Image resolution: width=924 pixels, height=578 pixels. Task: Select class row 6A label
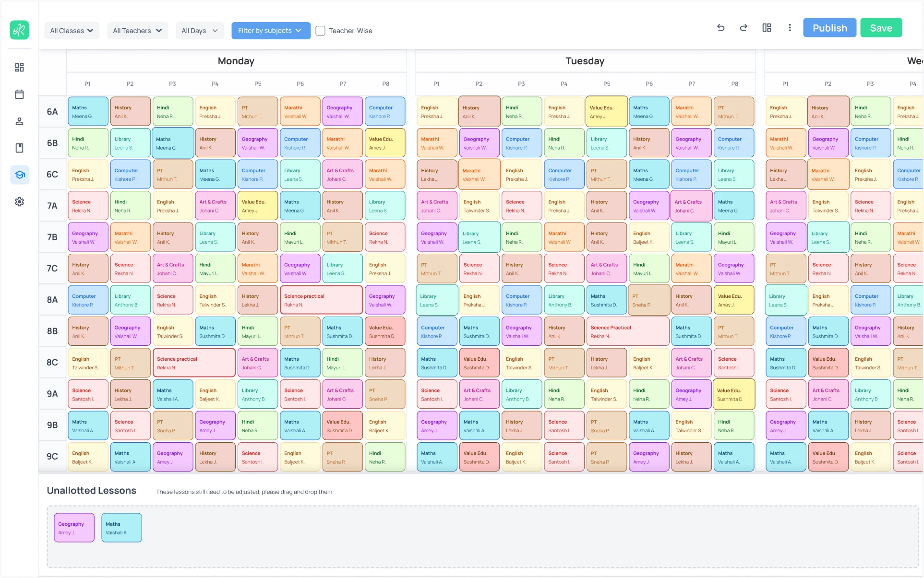[52, 112]
